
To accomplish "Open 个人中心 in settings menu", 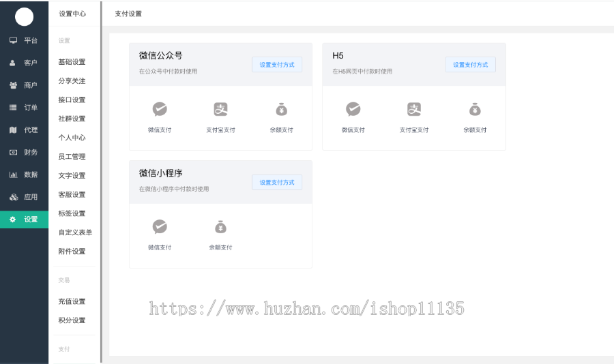I will [72, 138].
